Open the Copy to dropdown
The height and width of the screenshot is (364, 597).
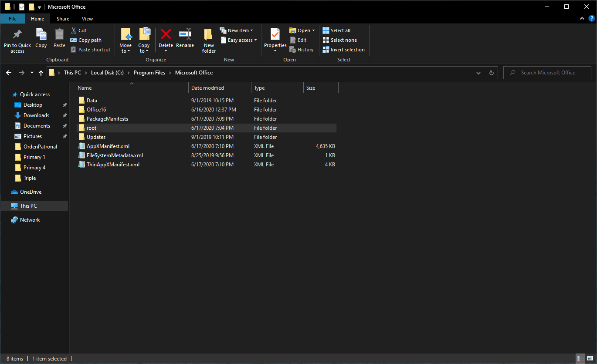(144, 48)
